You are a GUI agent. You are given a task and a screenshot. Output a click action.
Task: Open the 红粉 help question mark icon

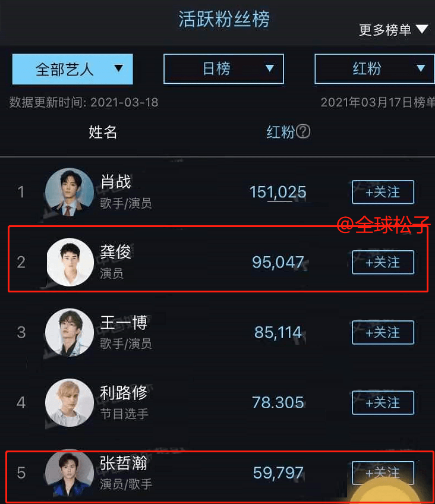coord(304,132)
